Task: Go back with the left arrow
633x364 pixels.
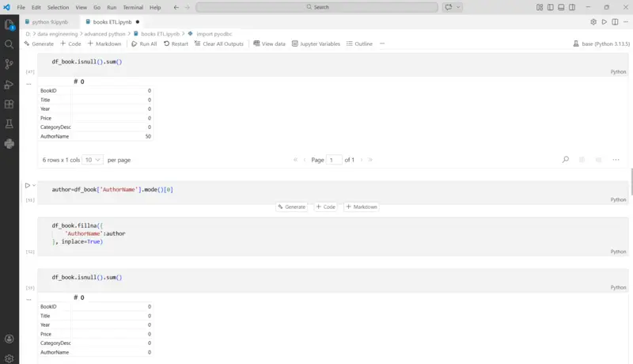Action: point(176,7)
